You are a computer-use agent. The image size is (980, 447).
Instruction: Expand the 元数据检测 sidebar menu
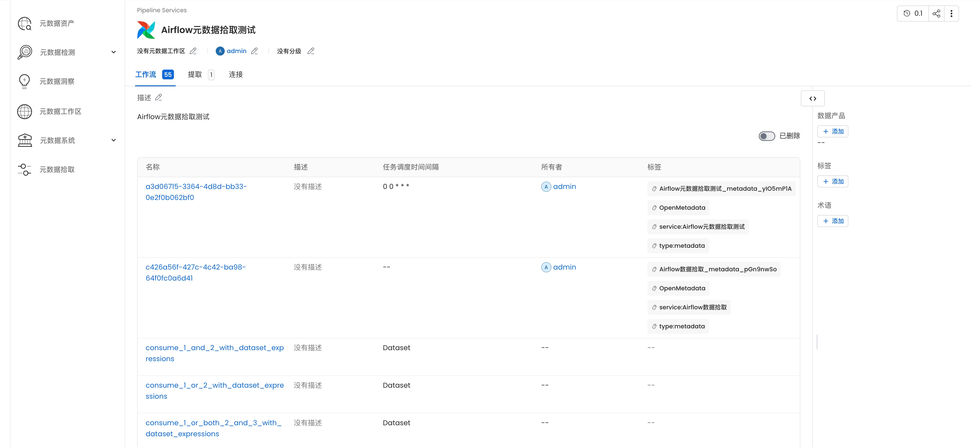click(113, 53)
